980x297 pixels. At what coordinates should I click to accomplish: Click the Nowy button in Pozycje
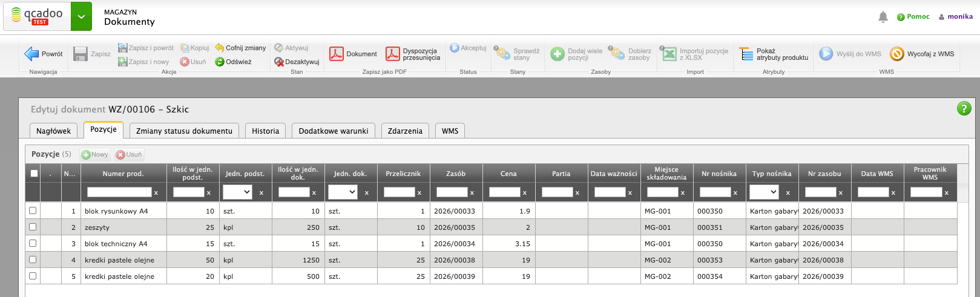click(x=95, y=154)
